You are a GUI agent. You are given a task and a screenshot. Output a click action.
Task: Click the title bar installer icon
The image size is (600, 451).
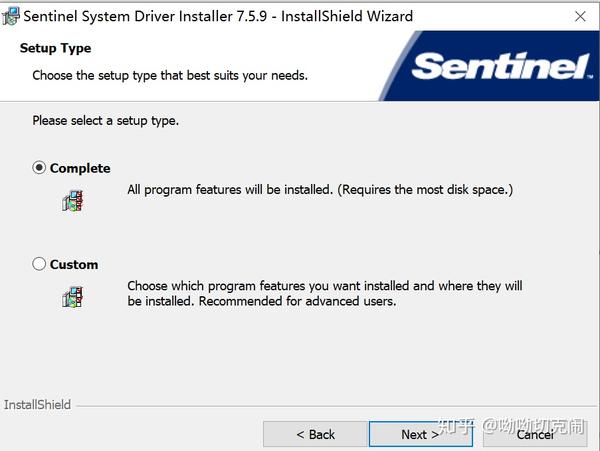click(x=10, y=16)
